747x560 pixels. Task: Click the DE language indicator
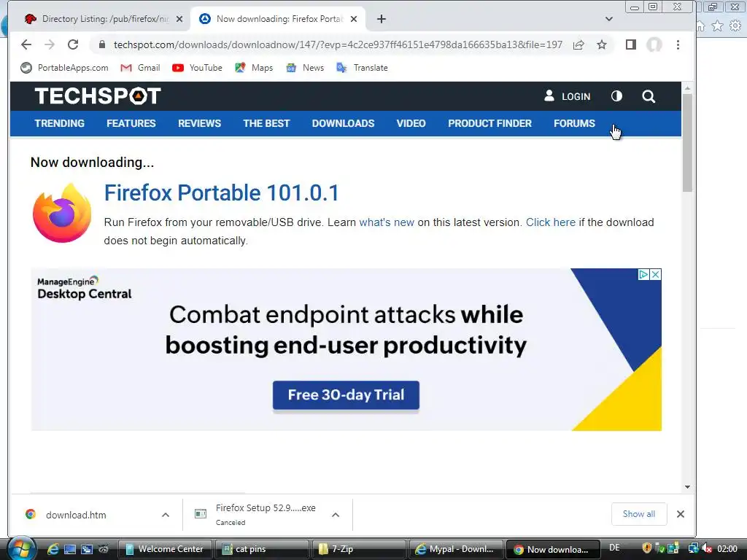614,548
